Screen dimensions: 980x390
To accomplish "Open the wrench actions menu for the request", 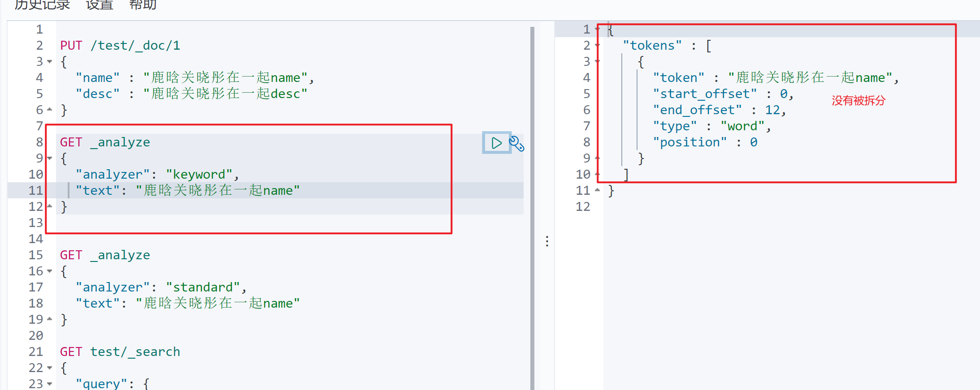I will (x=516, y=143).
